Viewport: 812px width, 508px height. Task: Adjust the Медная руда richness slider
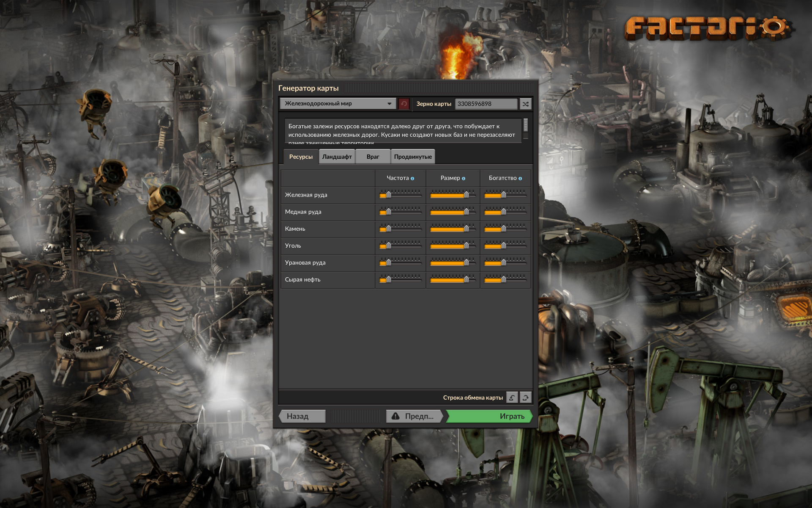coord(505,212)
